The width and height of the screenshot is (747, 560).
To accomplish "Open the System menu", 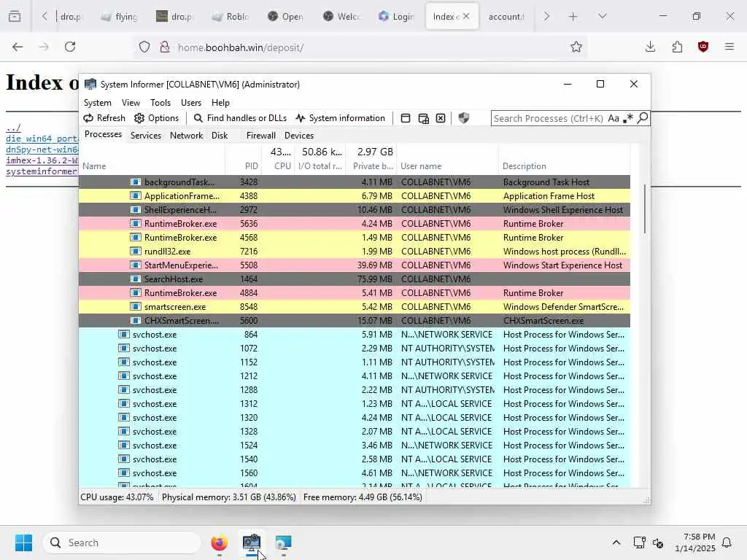I will [x=98, y=103].
